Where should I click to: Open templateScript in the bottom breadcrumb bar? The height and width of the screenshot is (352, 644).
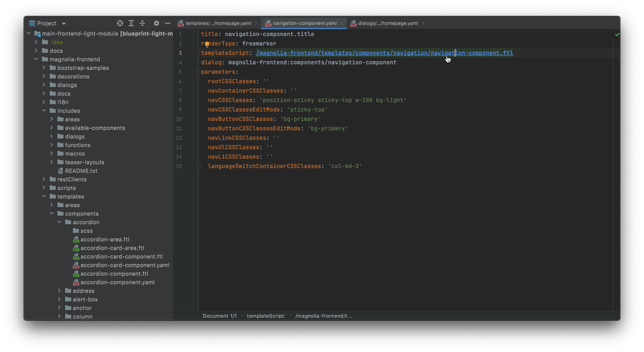(266, 316)
